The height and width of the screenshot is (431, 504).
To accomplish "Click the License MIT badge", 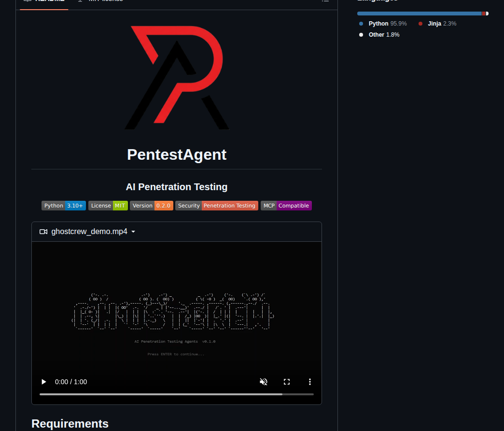I will coord(108,206).
